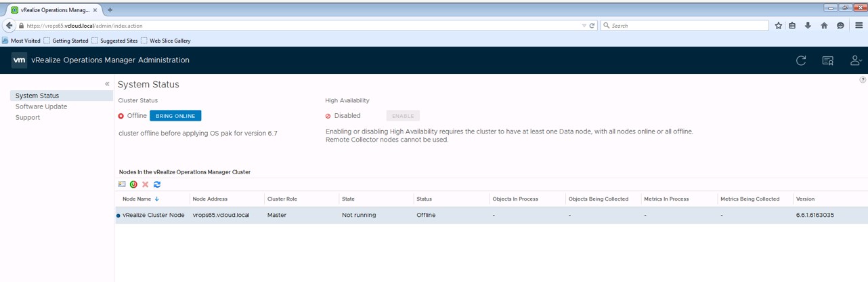Click the help question mark icon
This screenshot has width=868, height=282.
click(x=863, y=80)
